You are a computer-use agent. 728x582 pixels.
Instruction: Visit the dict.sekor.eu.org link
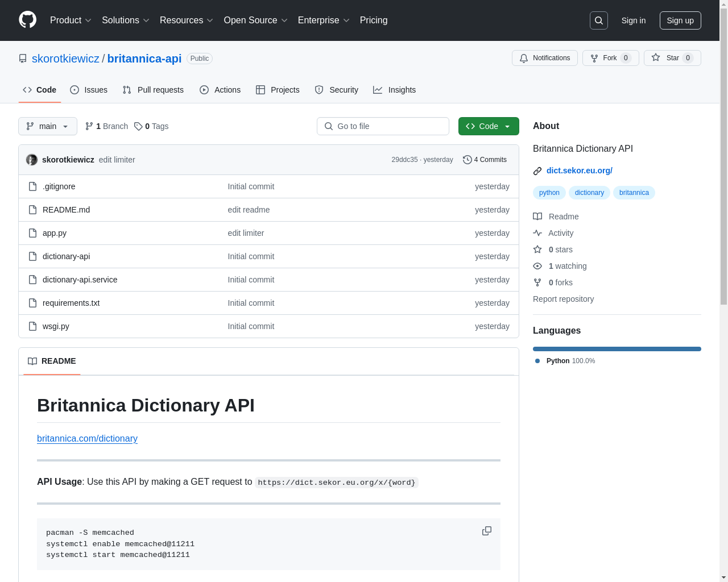(580, 171)
